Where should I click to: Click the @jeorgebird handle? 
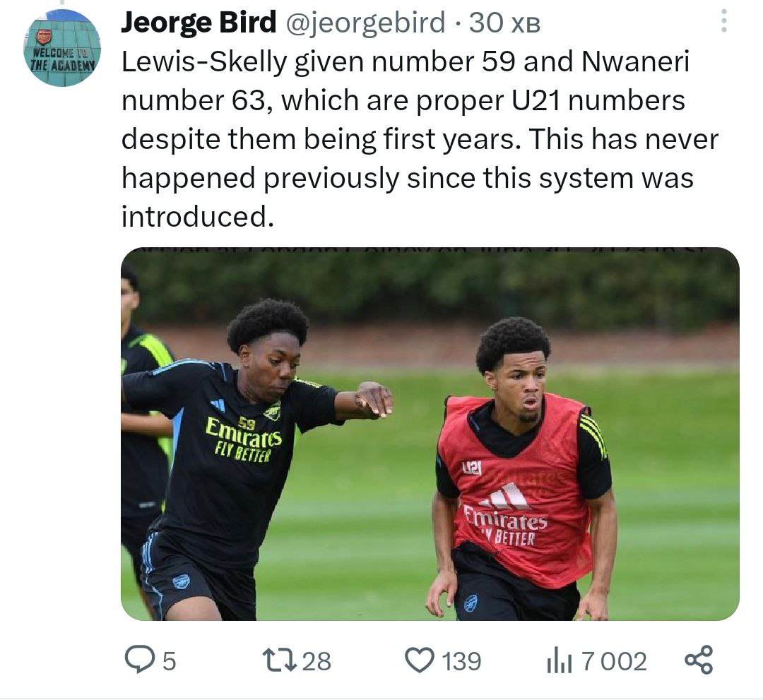tap(365, 23)
